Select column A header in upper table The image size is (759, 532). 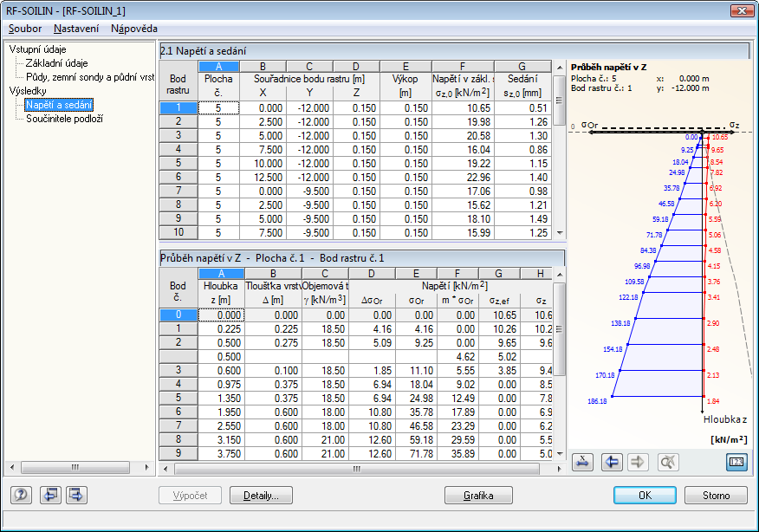(219, 67)
